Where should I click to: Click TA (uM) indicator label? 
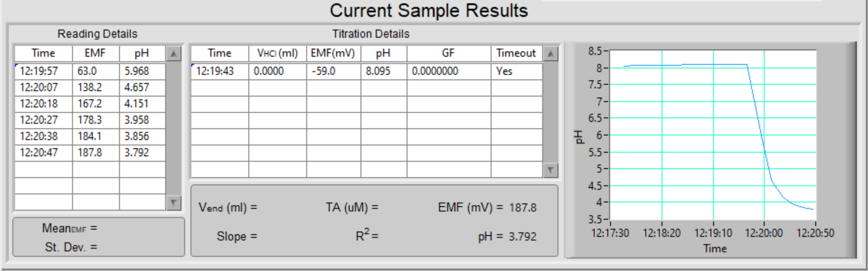351,208
